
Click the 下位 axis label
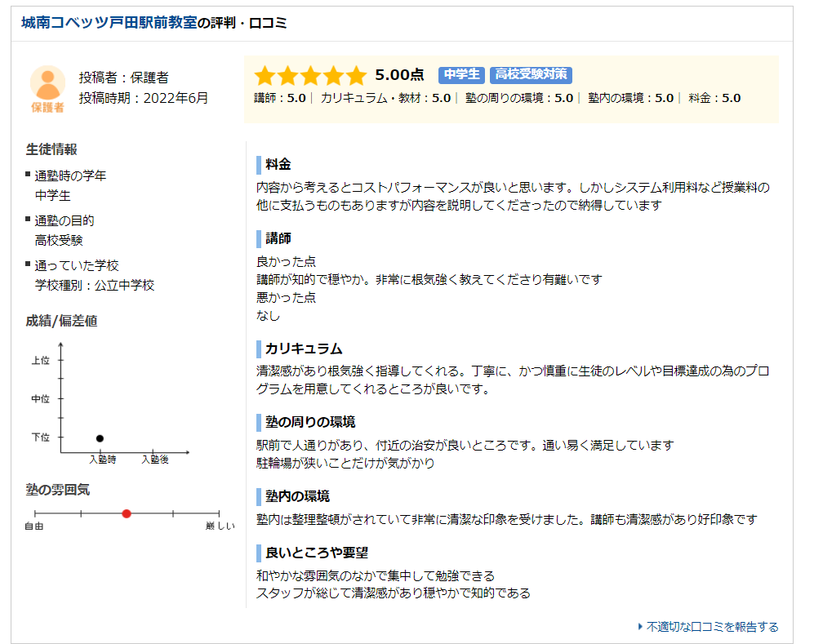41,437
